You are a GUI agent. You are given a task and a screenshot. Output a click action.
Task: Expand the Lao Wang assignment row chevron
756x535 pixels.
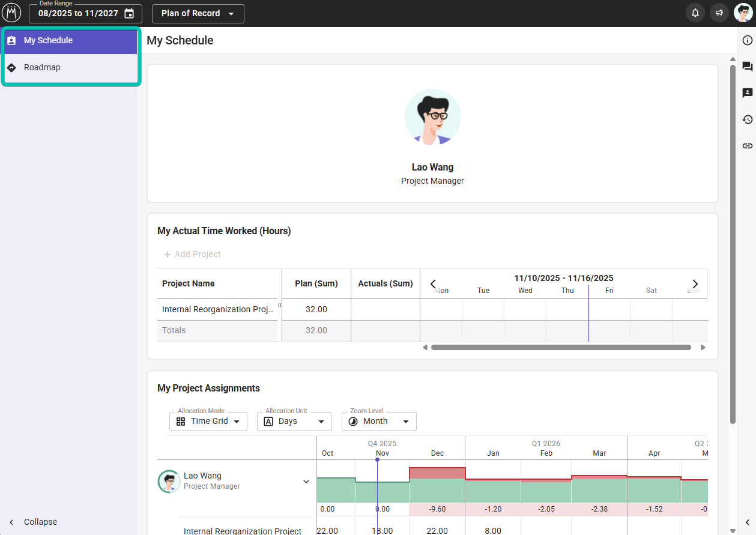306,482
